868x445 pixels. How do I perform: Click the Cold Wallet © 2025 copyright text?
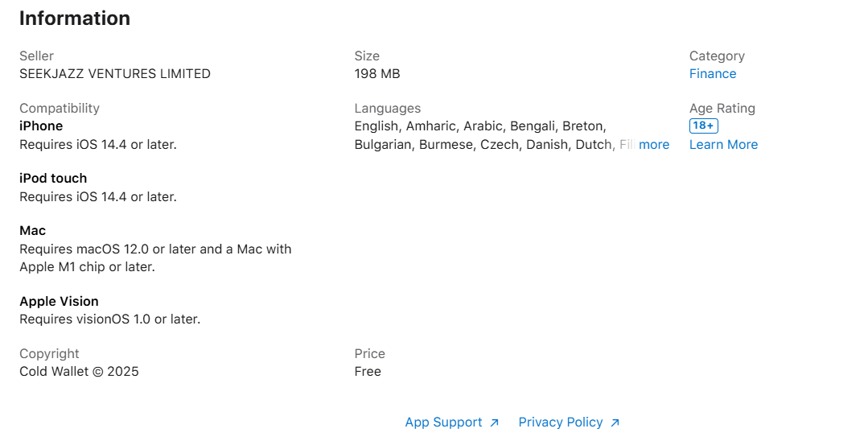[79, 372]
